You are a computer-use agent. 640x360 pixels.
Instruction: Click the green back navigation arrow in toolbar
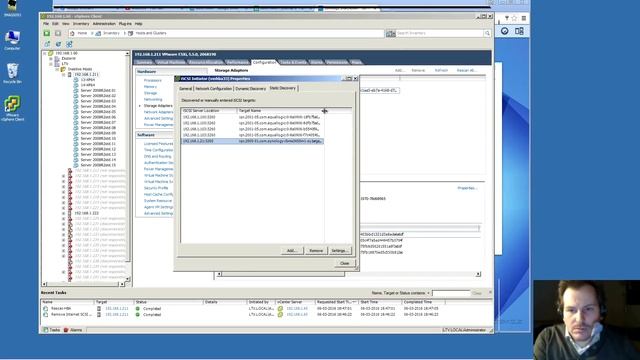[47, 33]
